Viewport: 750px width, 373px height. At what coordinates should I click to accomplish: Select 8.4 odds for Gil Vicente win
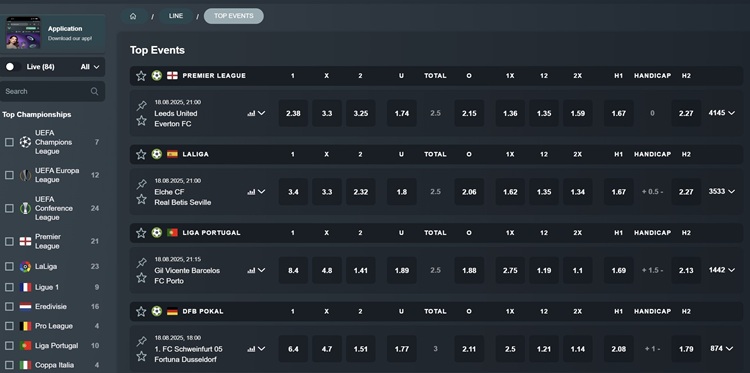pos(293,270)
